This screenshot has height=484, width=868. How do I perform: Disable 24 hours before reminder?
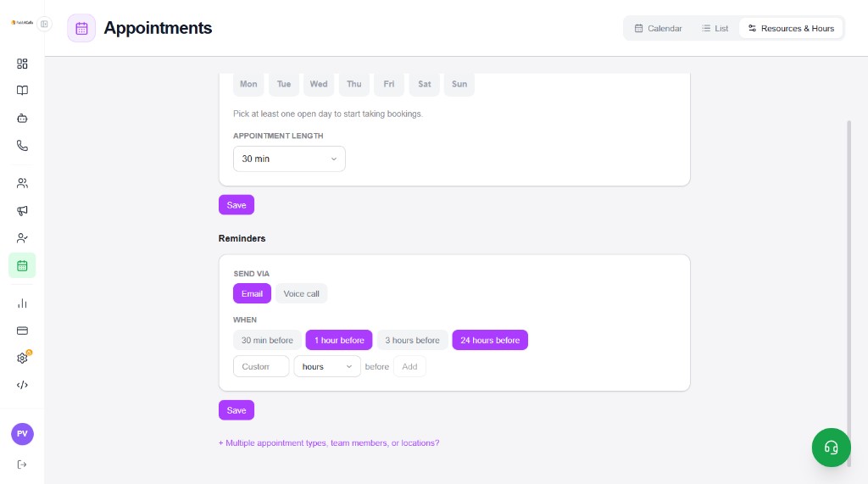[490, 340]
